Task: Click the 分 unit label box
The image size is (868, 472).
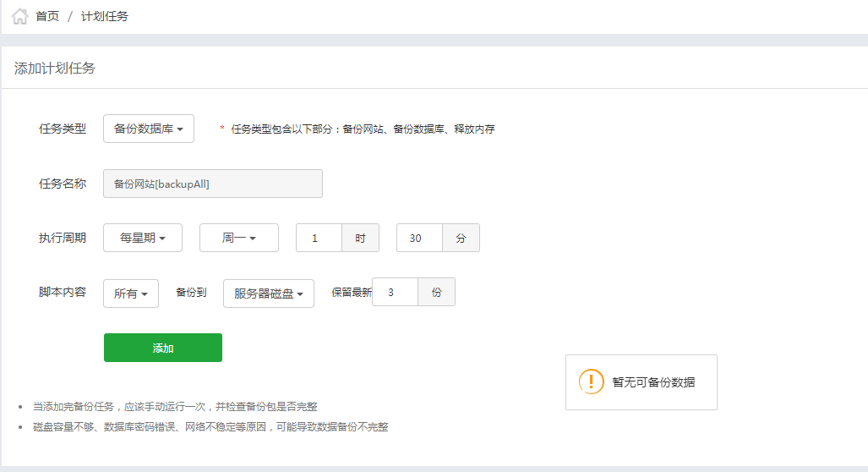Action: point(461,238)
